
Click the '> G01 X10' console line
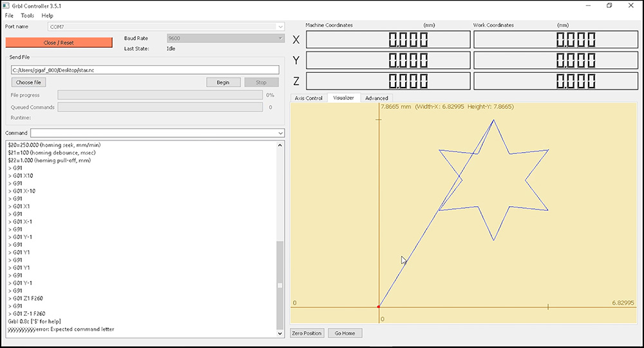coord(21,176)
